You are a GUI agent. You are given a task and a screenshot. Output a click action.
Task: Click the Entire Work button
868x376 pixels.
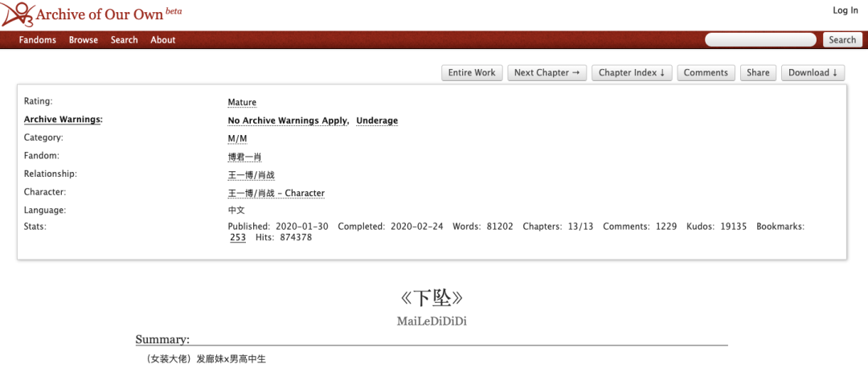pyautogui.click(x=473, y=72)
